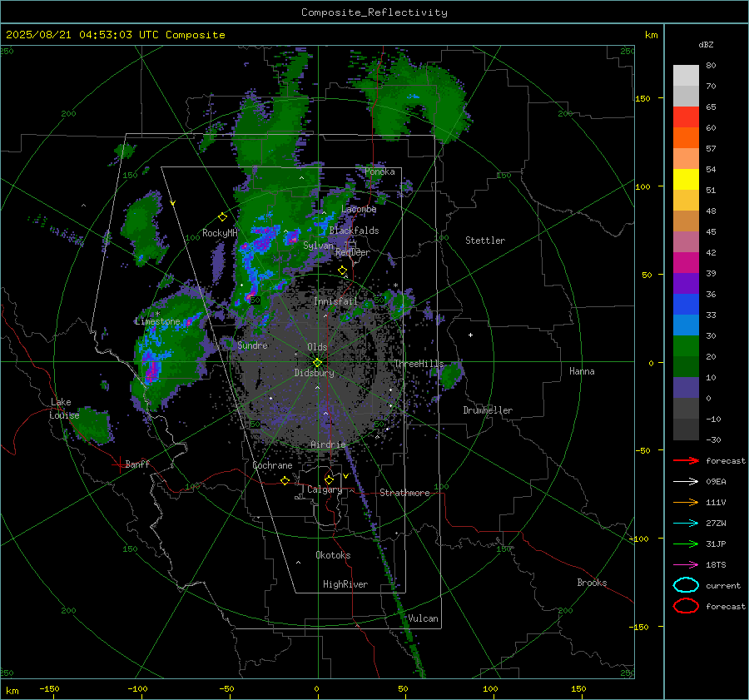
Task: Click the asterisk marker above Limestone
Action: [157, 314]
